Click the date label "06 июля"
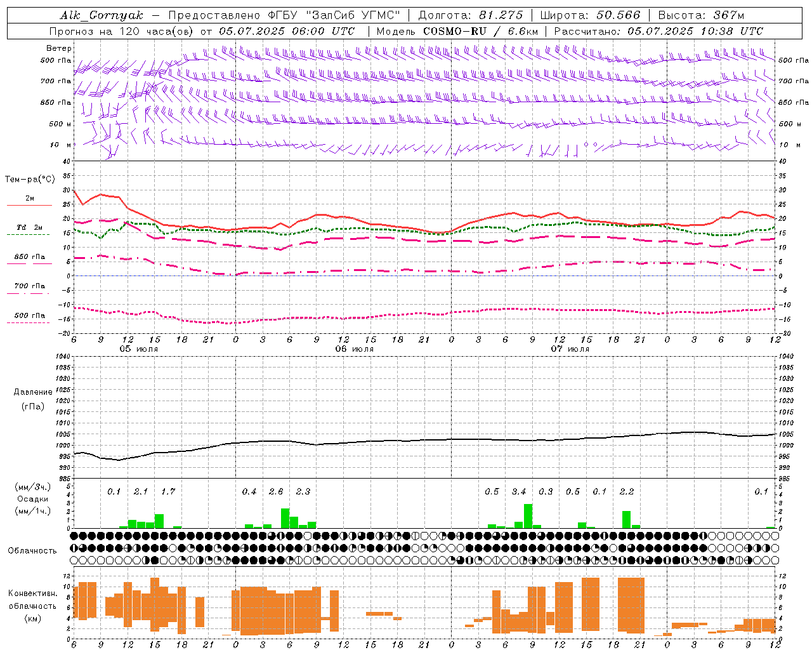Viewport: 812px width, 650px height. coord(355,349)
